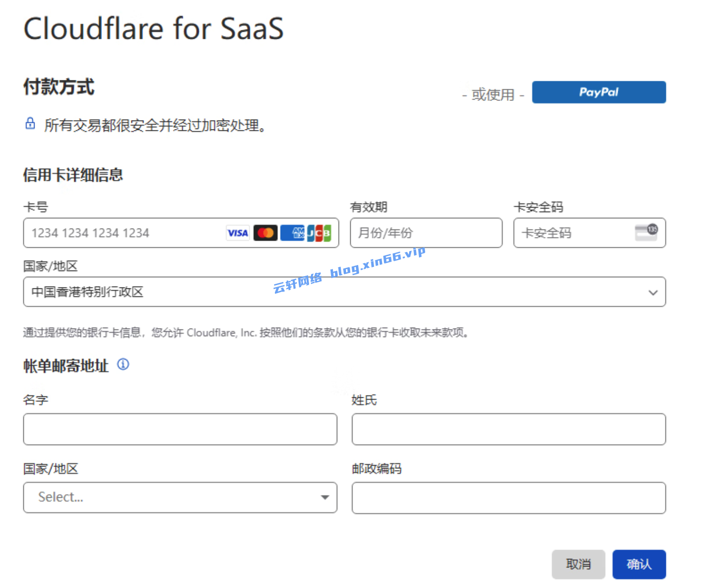Click the 有效期 field label
This screenshot has width=707, height=588.
pyautogui.click(x=369, y=207)
